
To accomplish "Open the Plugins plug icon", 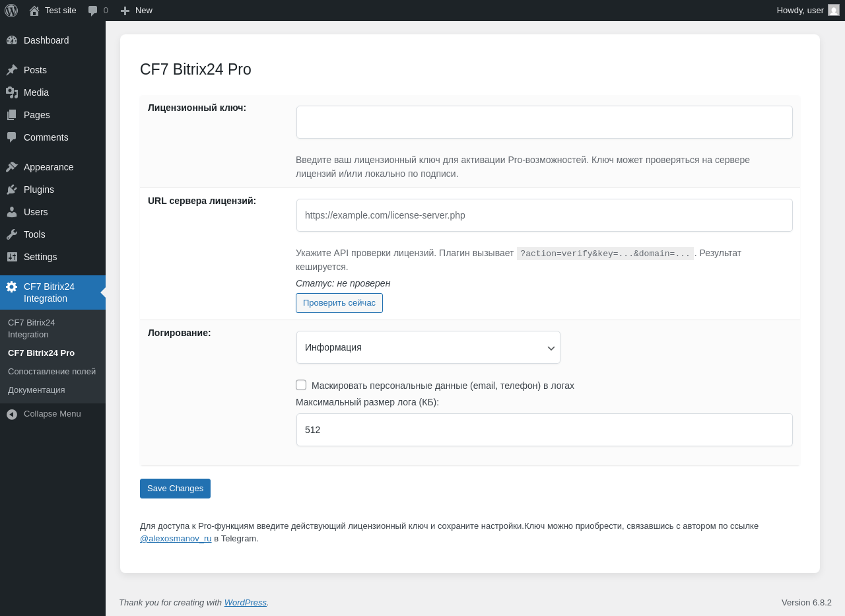I will [12, 189].
